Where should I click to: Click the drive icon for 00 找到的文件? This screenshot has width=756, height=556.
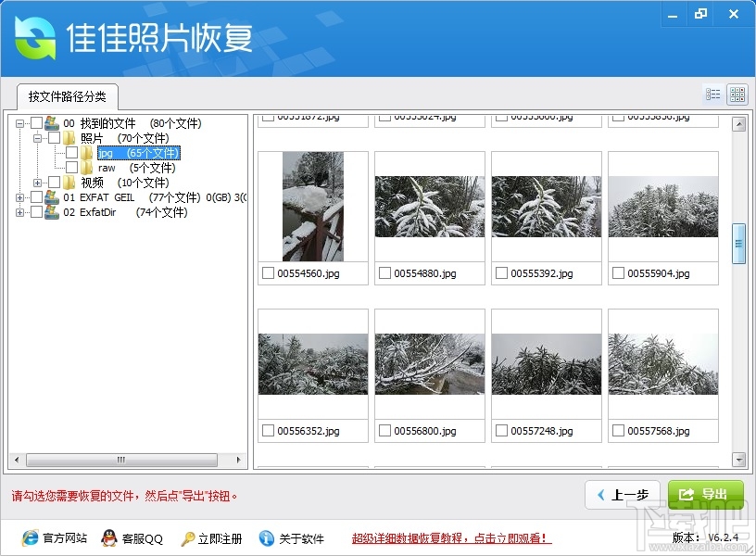52,123
